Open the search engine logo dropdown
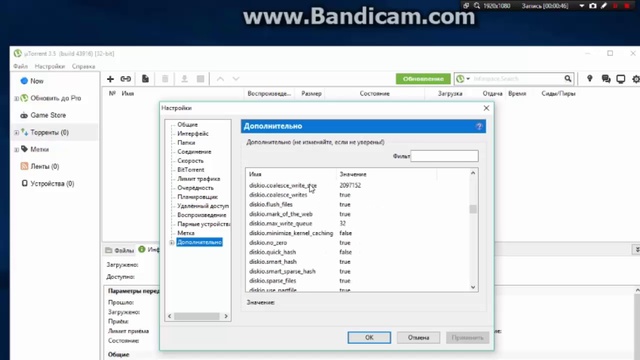 [x=463, y=79]
